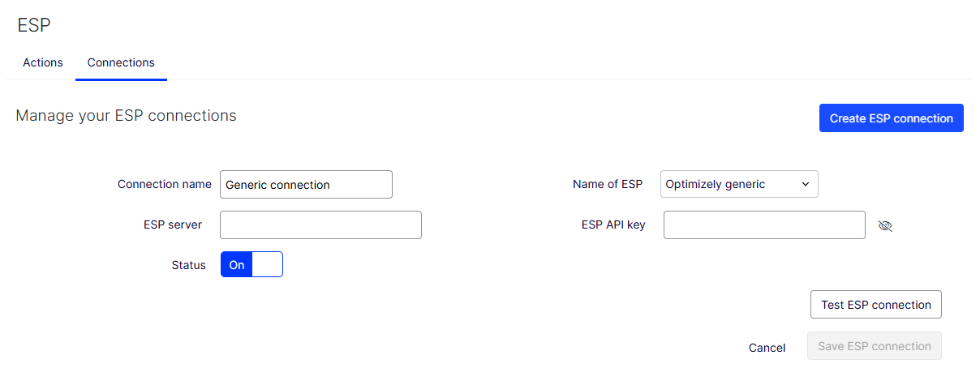Focus the ESP API key field

point(763,225)
